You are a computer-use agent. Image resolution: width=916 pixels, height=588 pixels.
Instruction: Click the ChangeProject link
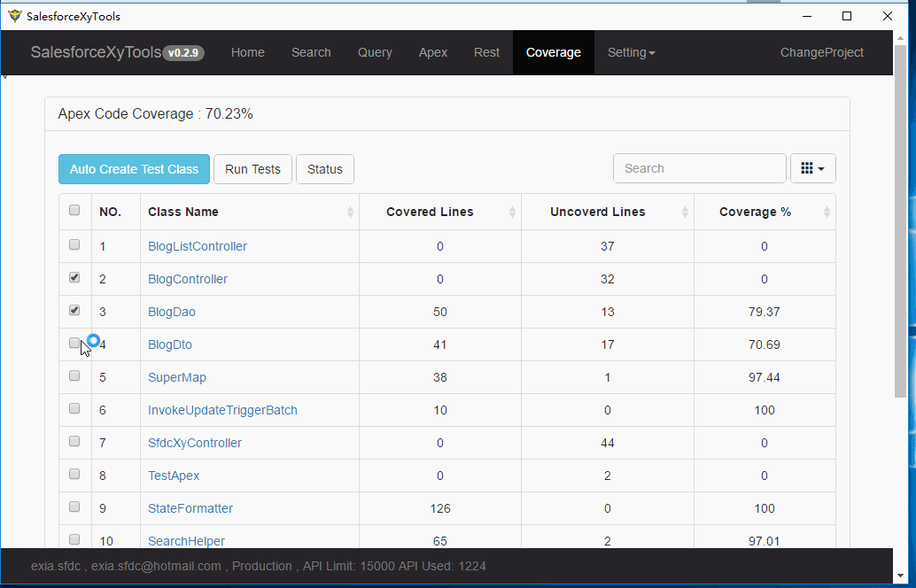[821, 52]
